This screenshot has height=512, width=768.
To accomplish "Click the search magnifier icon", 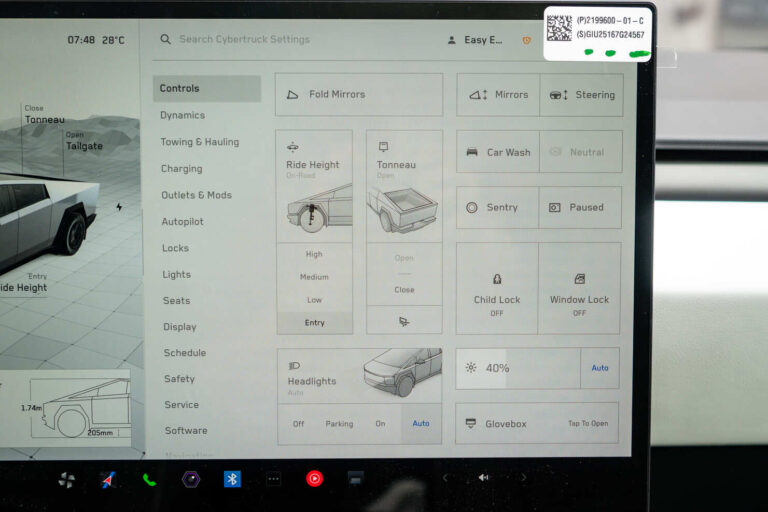I will point(166,39).
